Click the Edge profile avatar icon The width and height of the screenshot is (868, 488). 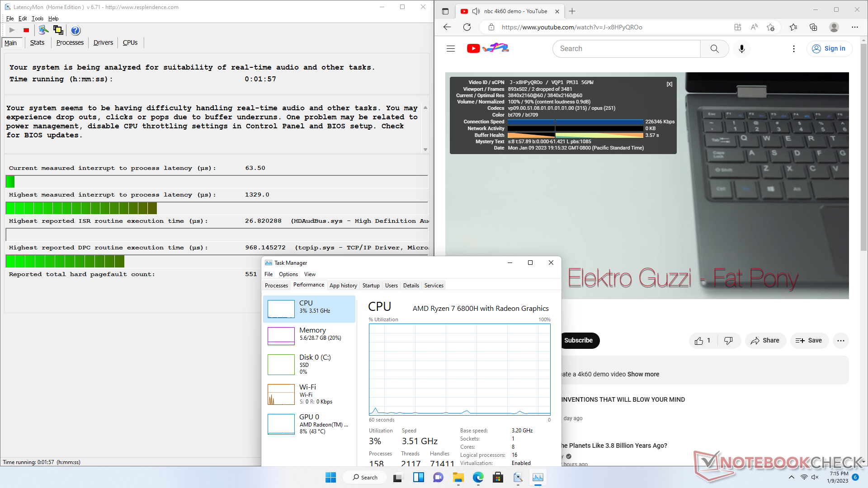click(x=834, y=27)
